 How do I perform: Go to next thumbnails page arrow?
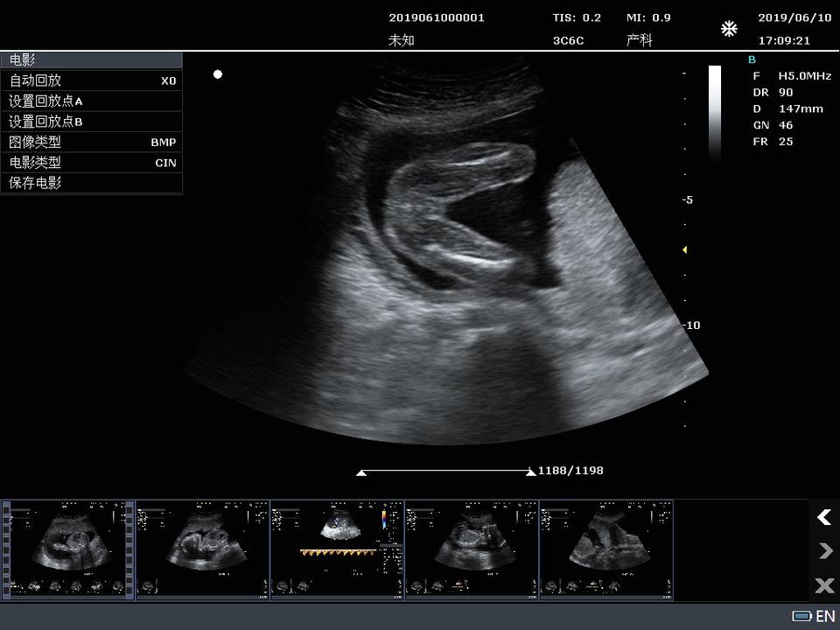pos(825,550)
